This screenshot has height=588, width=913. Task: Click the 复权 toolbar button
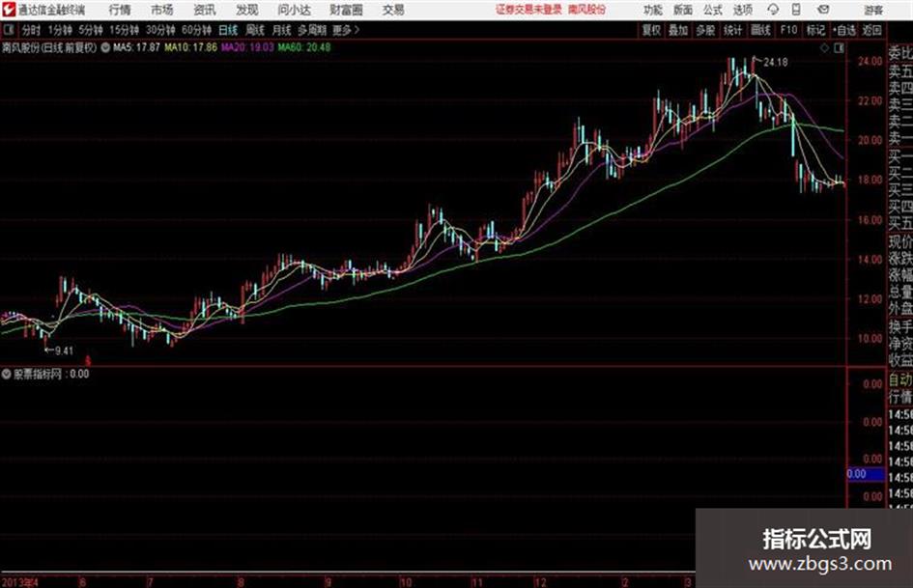coord(651,30)
